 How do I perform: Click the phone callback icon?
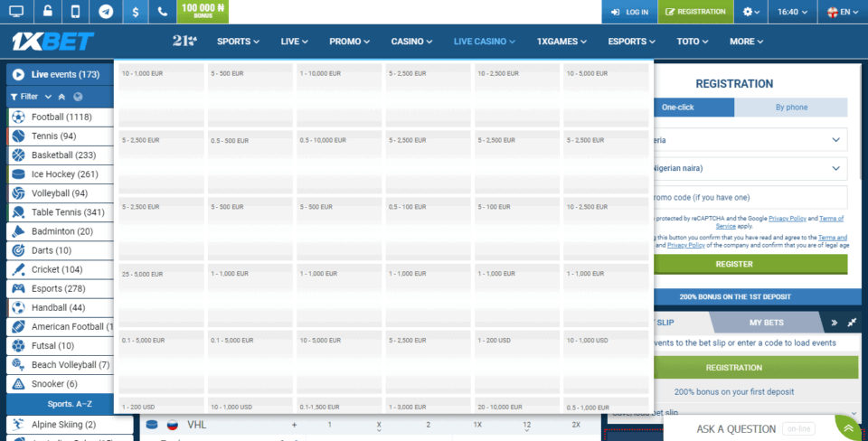(x=163, y=12)
